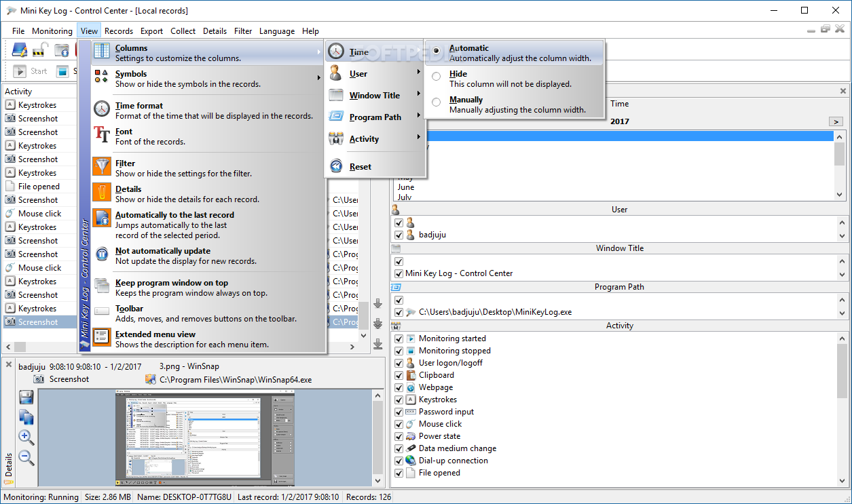Select the Automatic column width option
The width and height of the screenshot is (852, 504).
pyautogui.click(x=514, y=53)
